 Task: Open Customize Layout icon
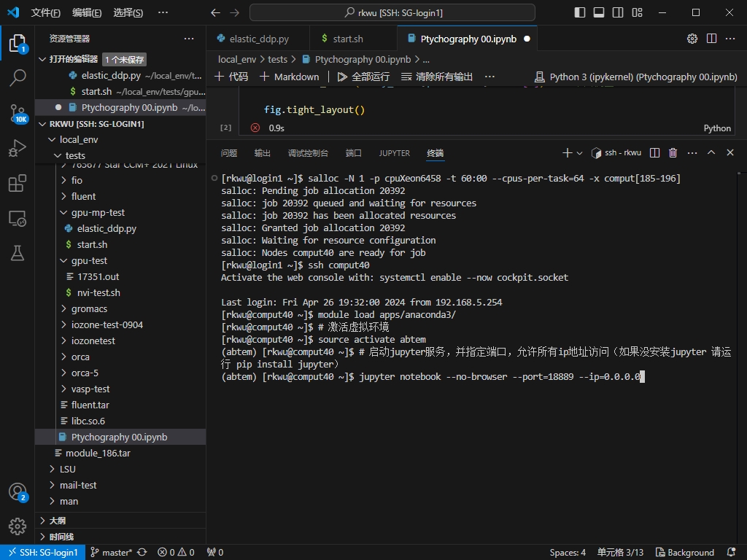point(637,13)
